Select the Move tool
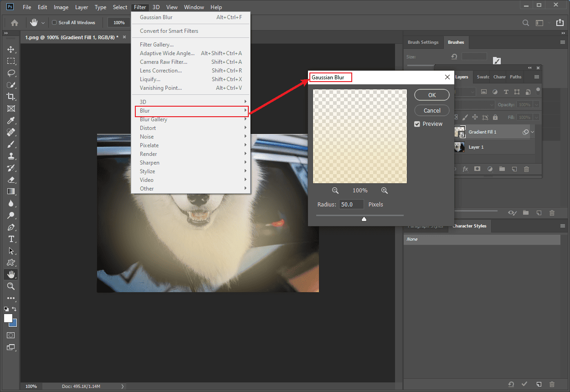 pyautogui.click(x=10, y=49)
